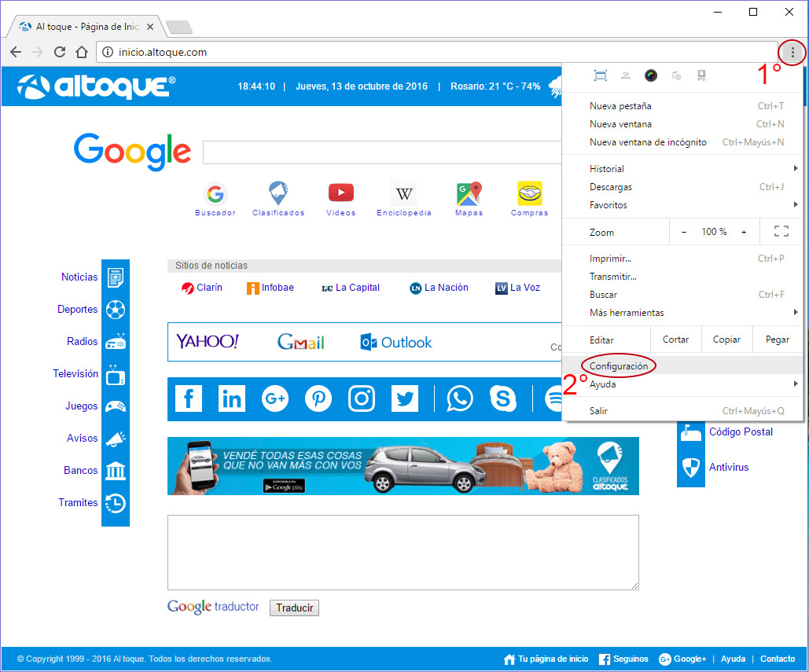Screen dimensions: 809x672
Task: Open Configuración in the Chrome menu
Action: coord(682,366)
